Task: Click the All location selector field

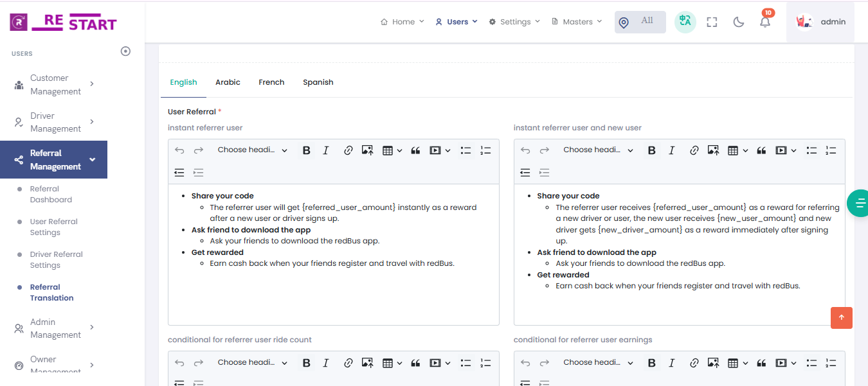Action: 640,22
